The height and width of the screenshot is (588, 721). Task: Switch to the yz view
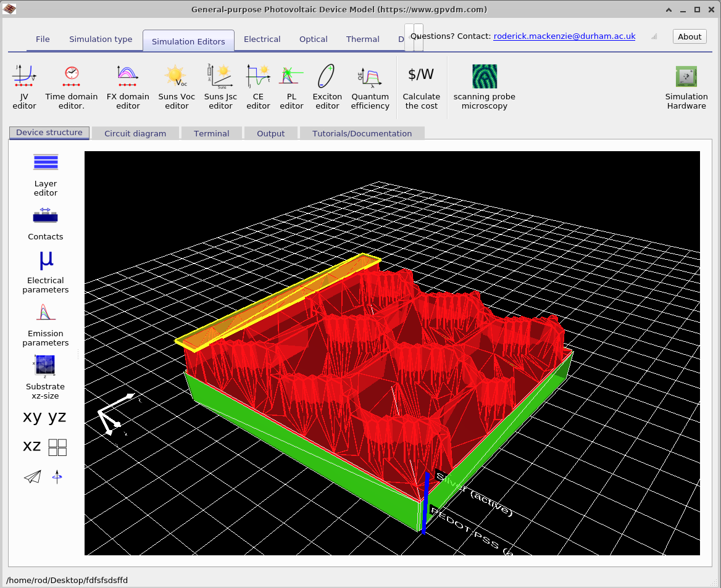57,416
